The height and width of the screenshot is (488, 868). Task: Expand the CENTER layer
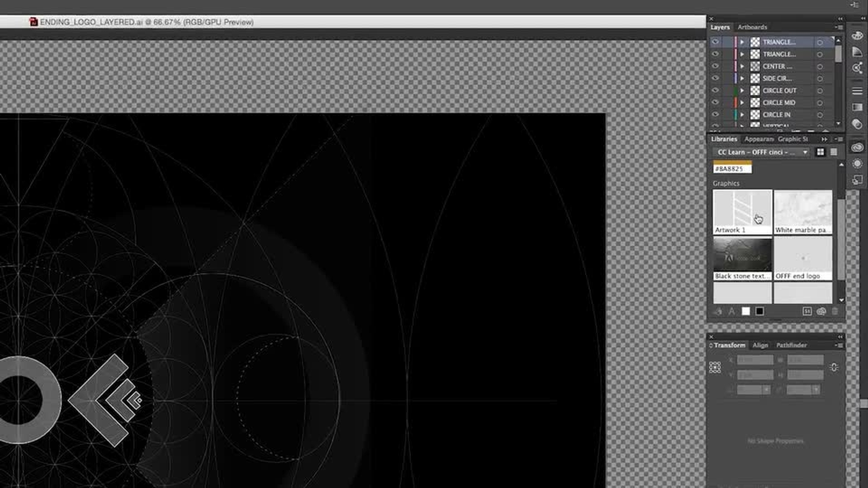point(742,66)
